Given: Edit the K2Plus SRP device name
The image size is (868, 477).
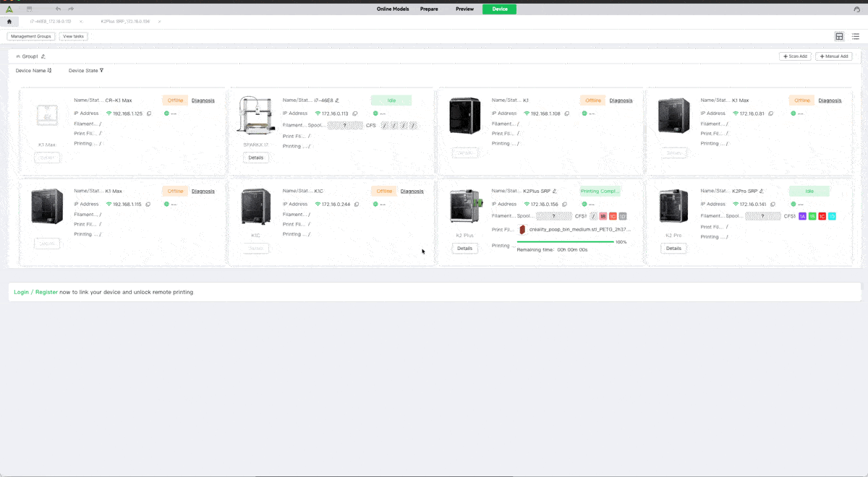Looking at the screenshot, I should (555, 192).
